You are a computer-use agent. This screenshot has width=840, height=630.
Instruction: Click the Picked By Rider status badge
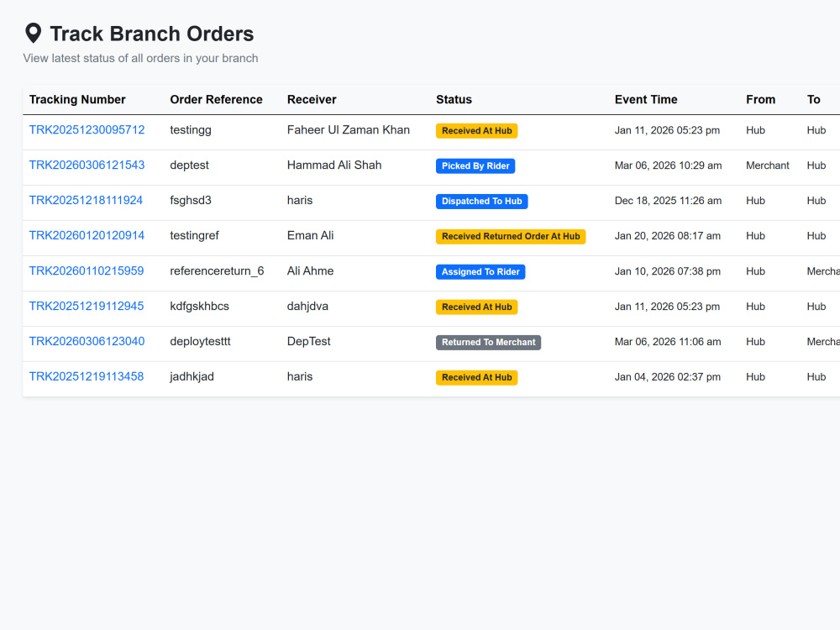click(x=475, y=166)
